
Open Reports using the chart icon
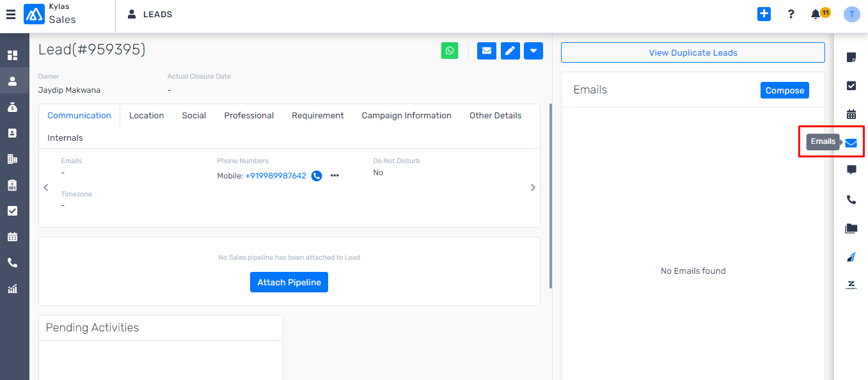click(x=13, y=289)
